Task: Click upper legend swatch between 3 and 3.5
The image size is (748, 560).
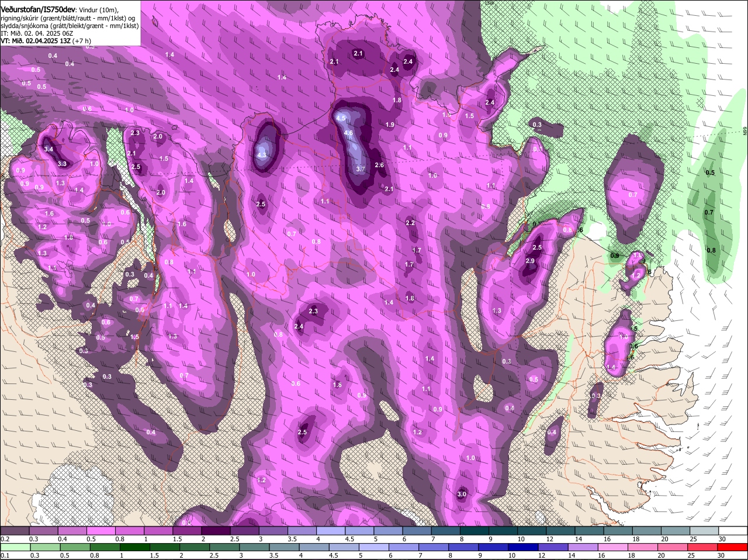Action: point(275,530)
